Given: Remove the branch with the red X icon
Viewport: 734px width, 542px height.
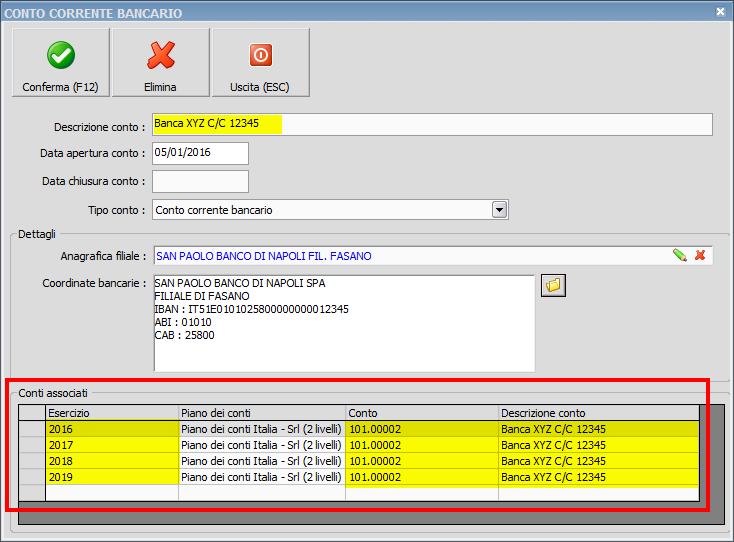Looking at the screenshot, I should pos(700,256).
